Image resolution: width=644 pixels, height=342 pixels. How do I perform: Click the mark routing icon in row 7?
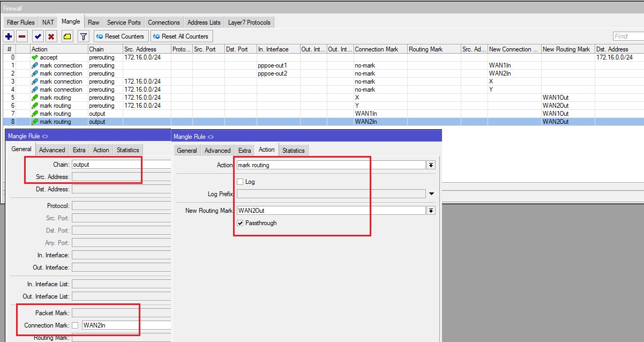coord(35,114)
